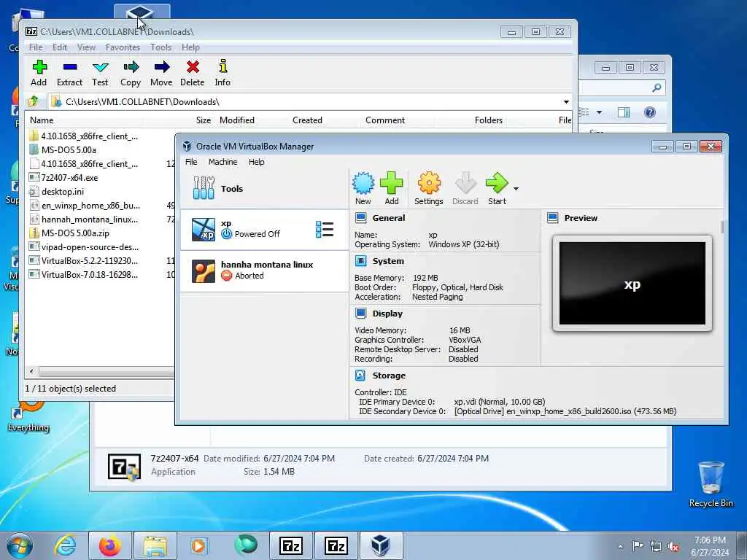Select the hannha montana linux machine

coord(264,271)
